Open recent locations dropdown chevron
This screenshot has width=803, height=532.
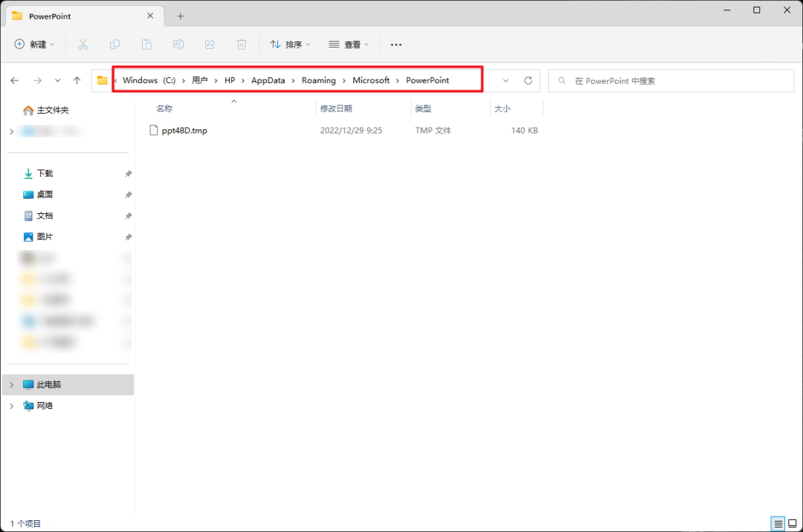click(57, 80)
